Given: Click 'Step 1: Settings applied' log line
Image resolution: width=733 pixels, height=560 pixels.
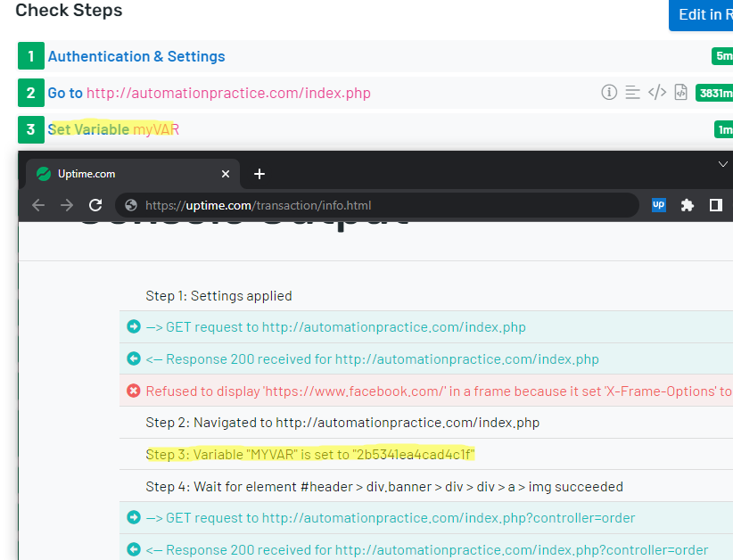Looking at the screenshot, I should [x=218, y=296].
